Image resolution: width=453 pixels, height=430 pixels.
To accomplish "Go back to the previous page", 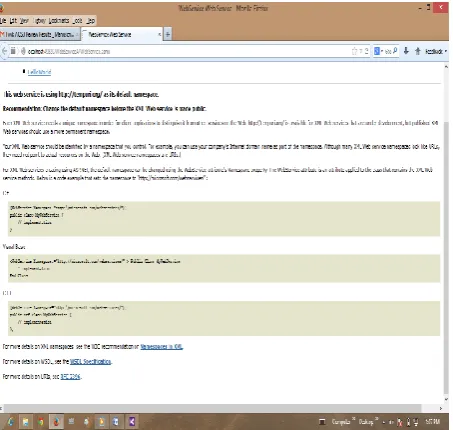I will tap(4, 51).
